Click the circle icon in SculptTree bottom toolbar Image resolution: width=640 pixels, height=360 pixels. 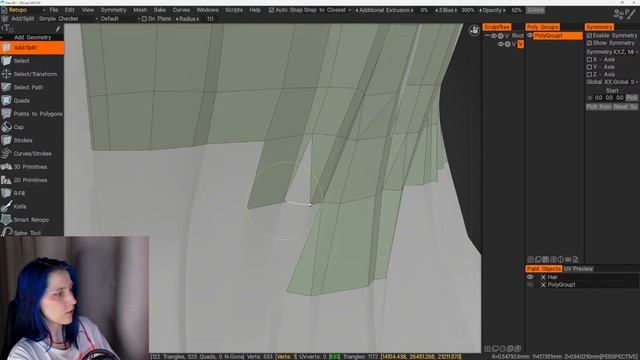coord(503,349)
